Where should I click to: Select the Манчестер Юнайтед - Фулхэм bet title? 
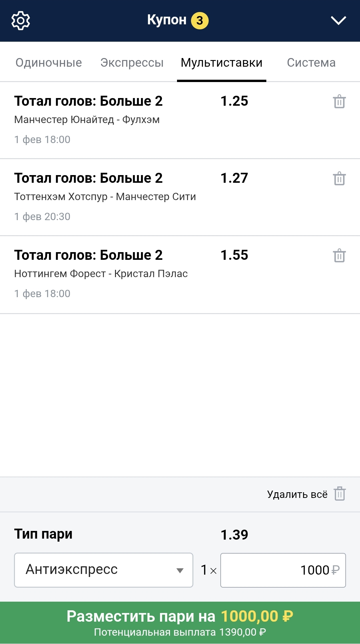click(88, 101)
